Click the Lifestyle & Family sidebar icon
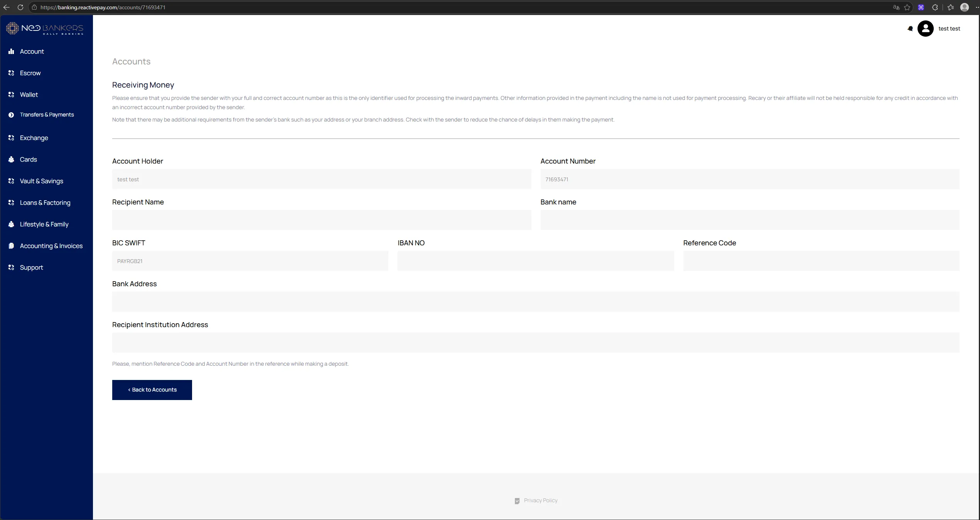 point(11,224)
